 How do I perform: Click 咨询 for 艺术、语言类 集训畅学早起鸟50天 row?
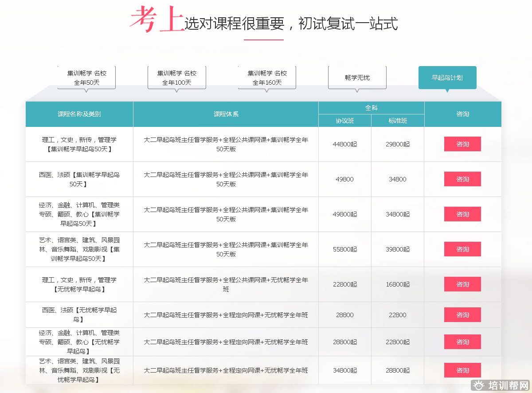click(462, 249)
